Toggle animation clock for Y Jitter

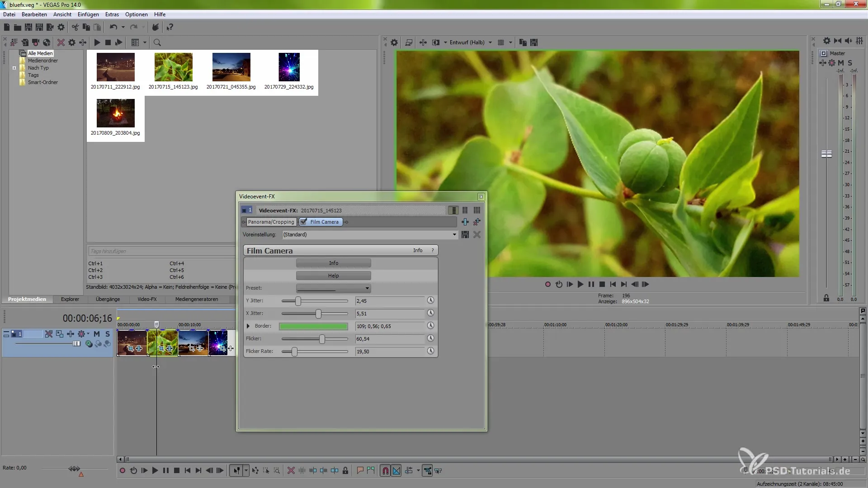[430, 300]
